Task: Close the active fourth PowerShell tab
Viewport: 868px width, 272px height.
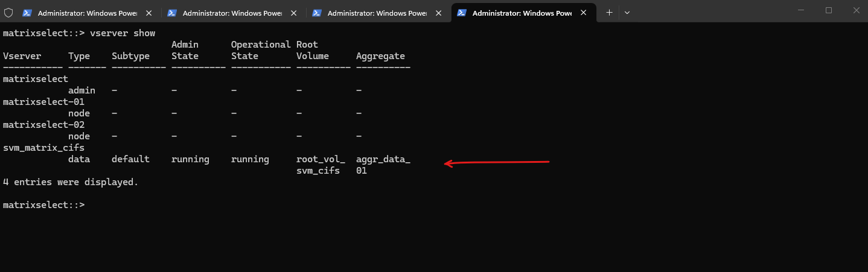Action: (x=583, y=13)
